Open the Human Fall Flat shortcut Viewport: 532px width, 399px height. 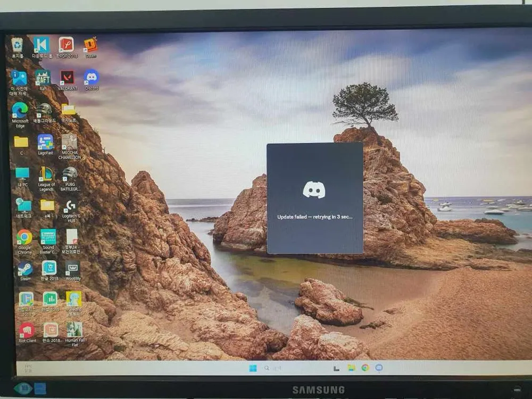pos(74,334)
